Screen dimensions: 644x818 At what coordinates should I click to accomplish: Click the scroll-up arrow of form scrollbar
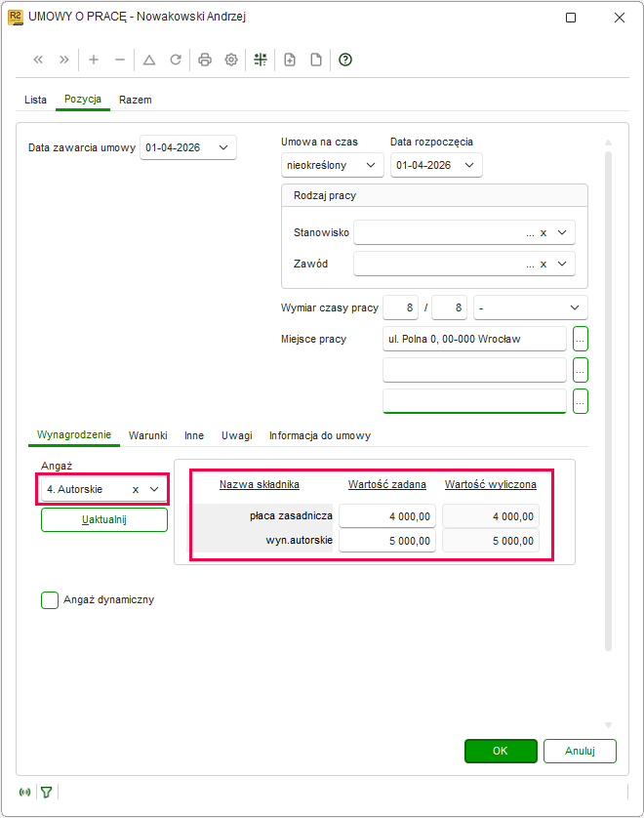(x=608, y=143)
